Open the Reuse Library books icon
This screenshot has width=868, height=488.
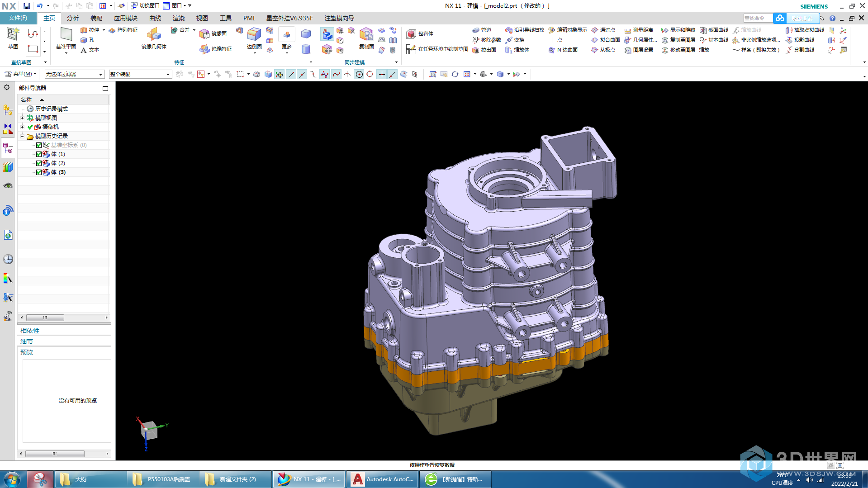pos(8,167)
